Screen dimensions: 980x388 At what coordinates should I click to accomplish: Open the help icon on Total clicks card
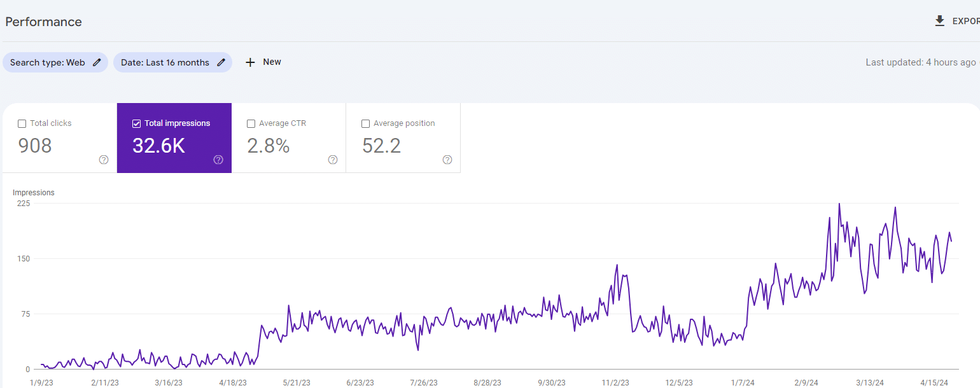click(x=104, y=160)
